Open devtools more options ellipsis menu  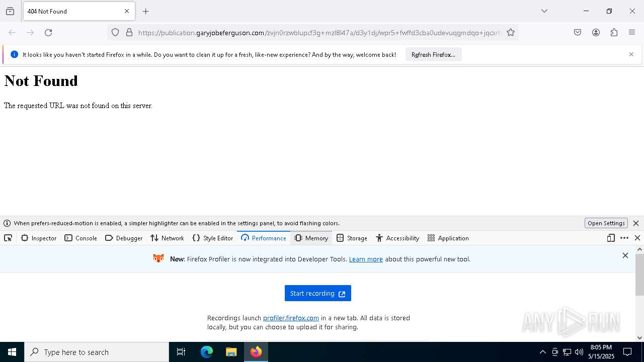click(x=624, y=238)
